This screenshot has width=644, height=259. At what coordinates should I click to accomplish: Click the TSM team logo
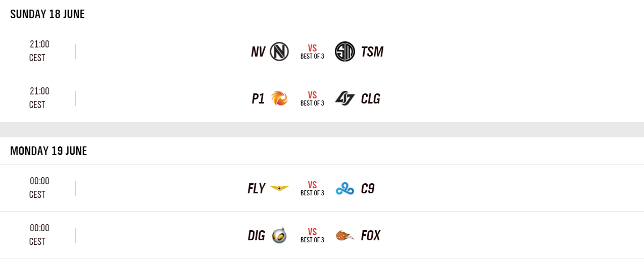tap(345, 51)
